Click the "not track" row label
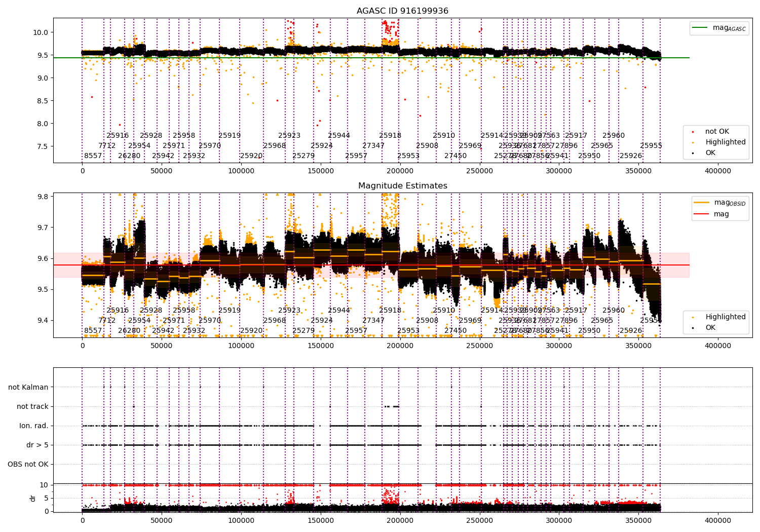Screen dimensions: 760x532 (x=32, y=406)
